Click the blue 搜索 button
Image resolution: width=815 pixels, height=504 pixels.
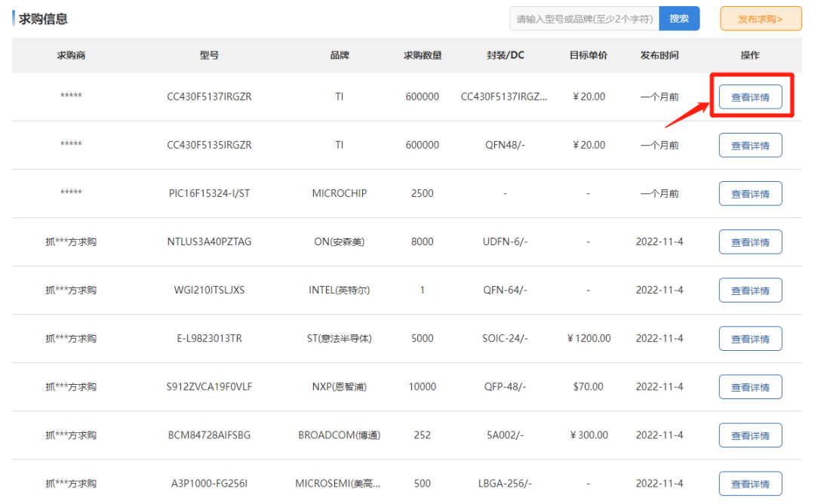tap(679, 19)
